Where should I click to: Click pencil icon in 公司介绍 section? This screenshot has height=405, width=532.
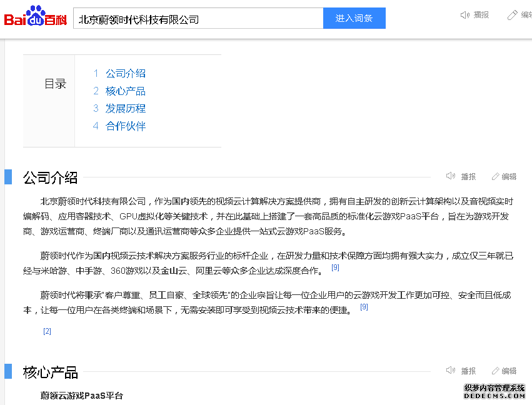click(x=495, y=176)
